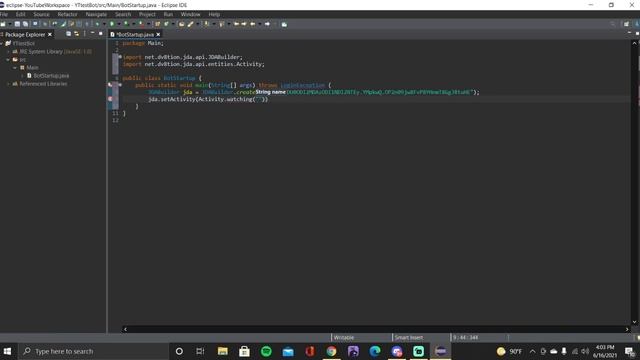Click the green Run button in toolbar
Image resolution: width=640 pixels, height=360 pixels.
point(112,24)
